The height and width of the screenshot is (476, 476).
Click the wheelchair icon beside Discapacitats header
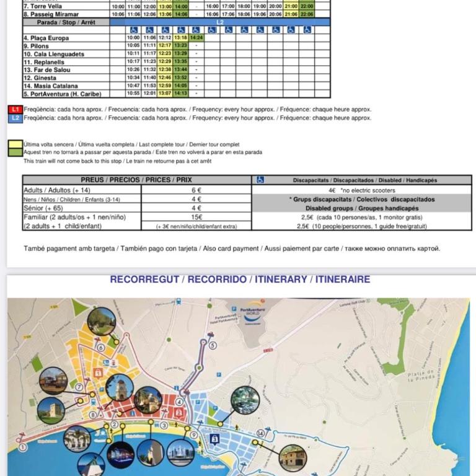260,180
